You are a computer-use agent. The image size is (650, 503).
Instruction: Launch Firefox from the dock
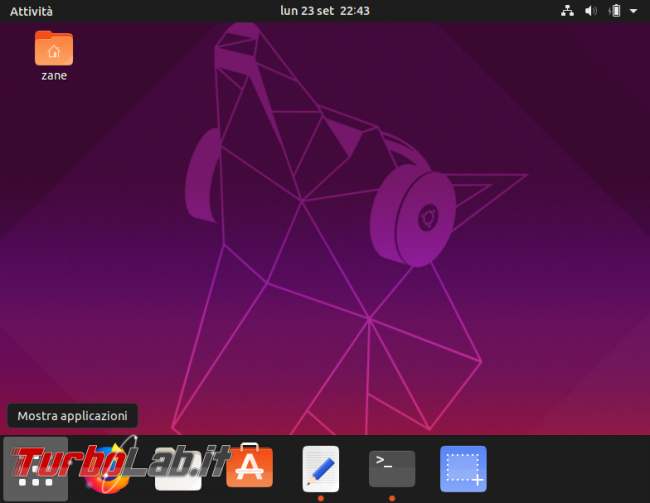pos(107,469)
